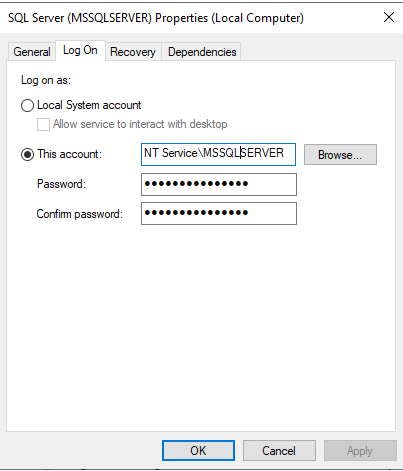403x471 pixels.
Task: Go to the Dependencies tab
Action: click(x=202, y=52)
